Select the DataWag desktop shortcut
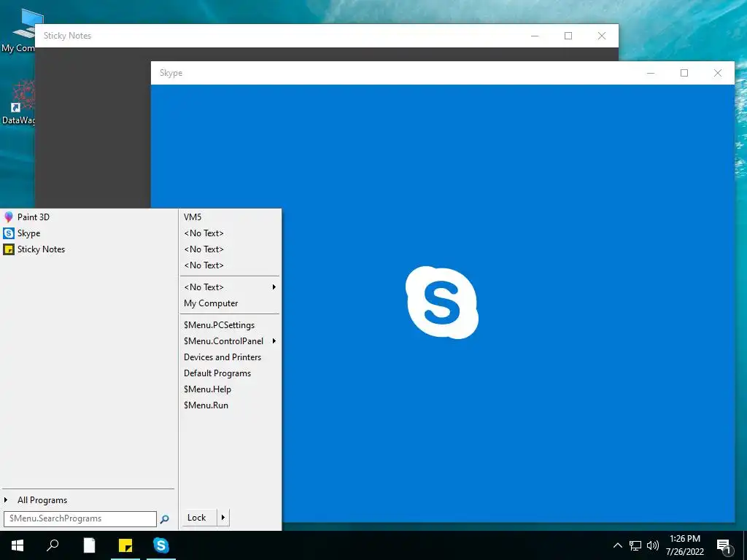 [x=19, y=102]
